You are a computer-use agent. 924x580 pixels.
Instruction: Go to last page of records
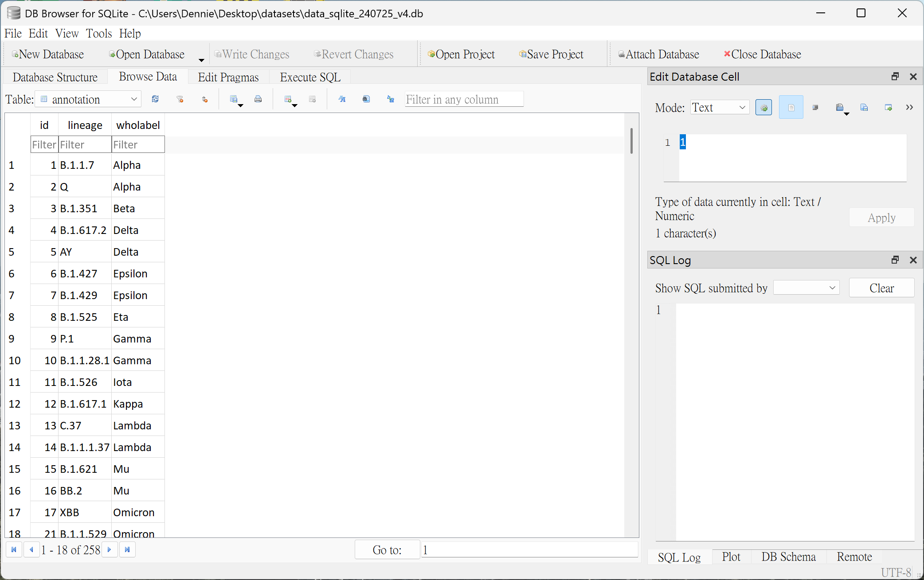point(127,550)
